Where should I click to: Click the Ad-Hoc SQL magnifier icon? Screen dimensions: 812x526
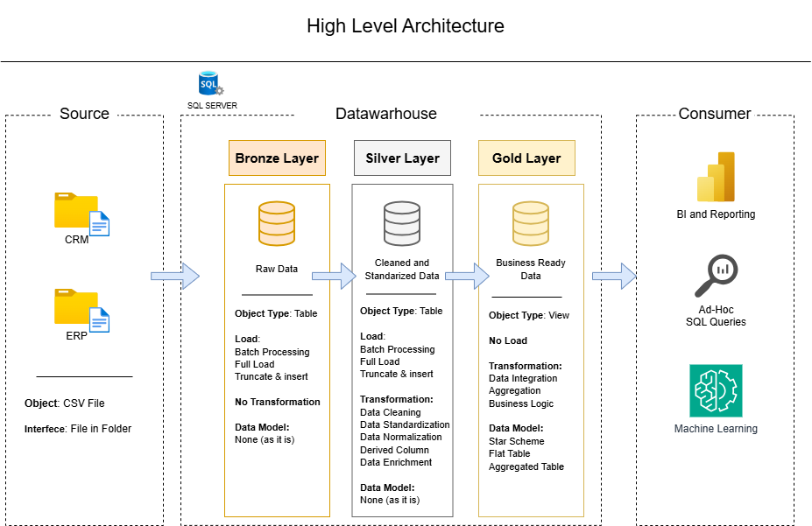click(x=716, y=275)
